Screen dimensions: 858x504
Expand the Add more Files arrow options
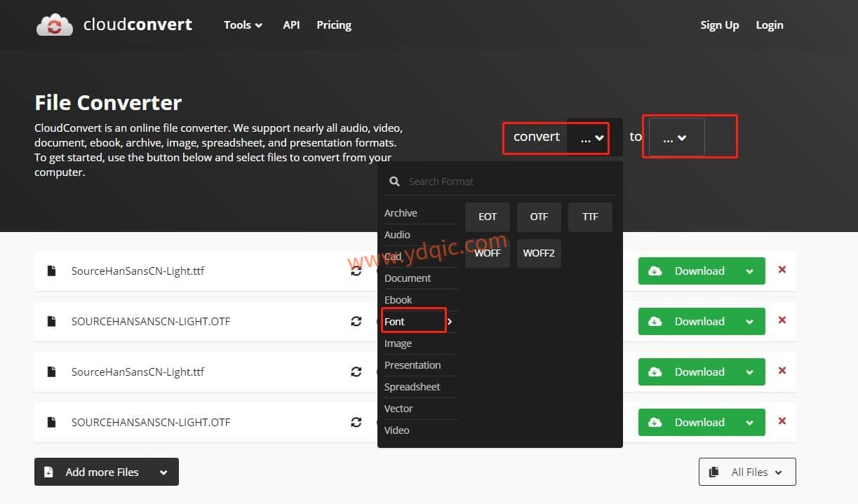pyautogui.click(x=163, y=472)
